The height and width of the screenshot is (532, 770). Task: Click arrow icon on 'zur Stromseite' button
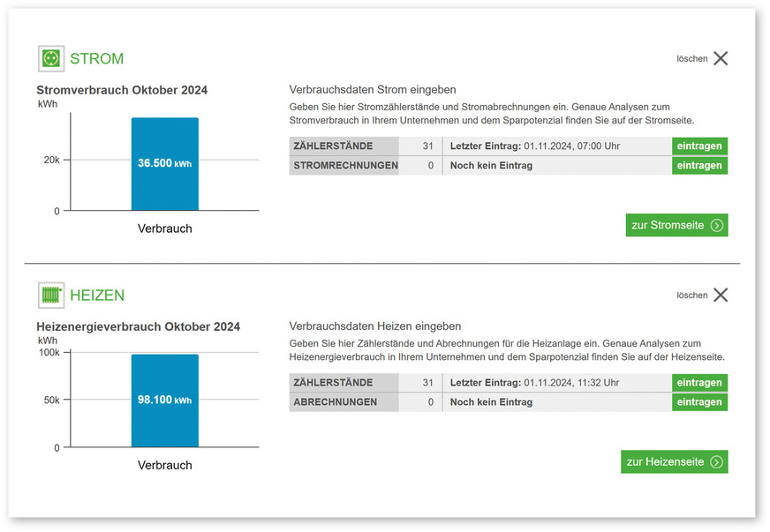[717, 226]
